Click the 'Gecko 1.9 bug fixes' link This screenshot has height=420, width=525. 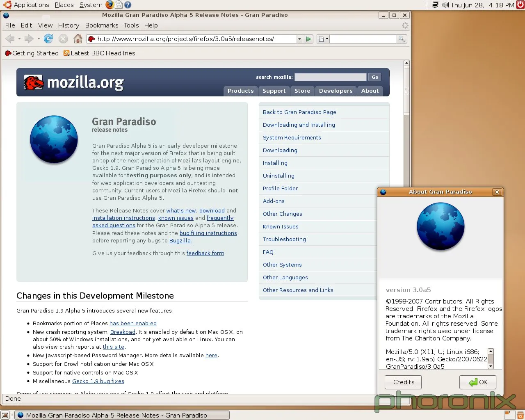[x=98, y=381]
